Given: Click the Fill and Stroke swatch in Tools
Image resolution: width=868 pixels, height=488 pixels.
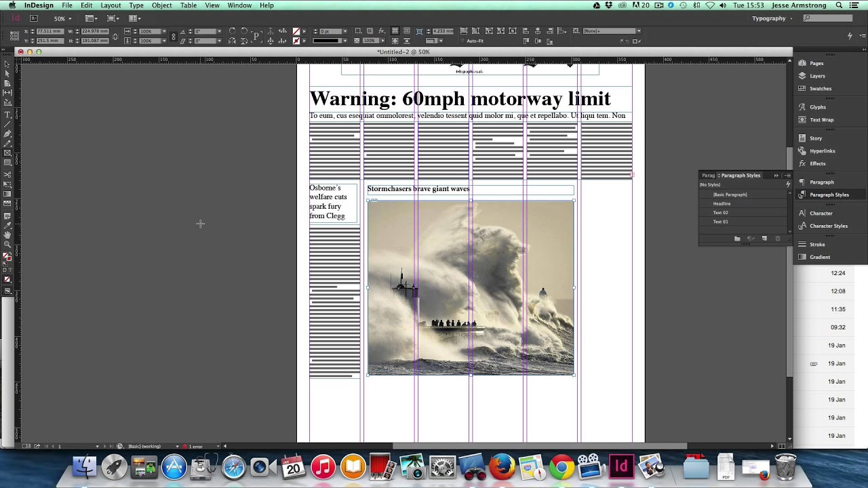Looking at the screenshot, I should point(7,258).
